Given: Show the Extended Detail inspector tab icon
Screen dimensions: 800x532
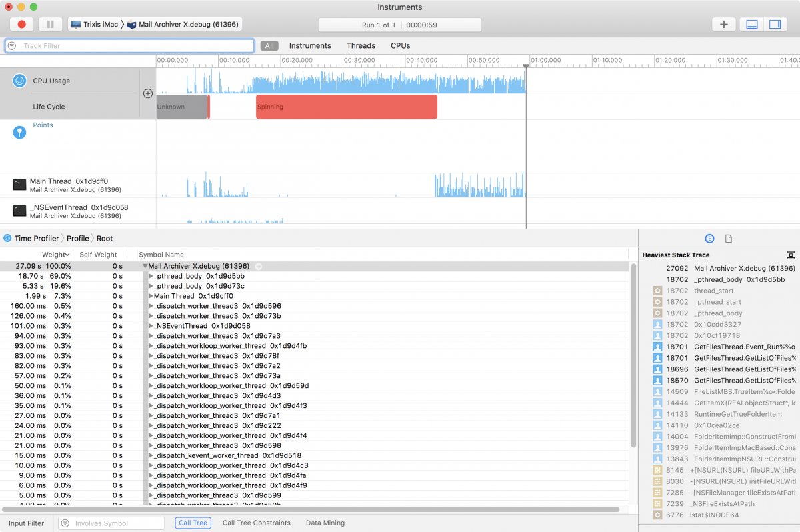Looking at the screenshot, I should click(x=710, y=239).
